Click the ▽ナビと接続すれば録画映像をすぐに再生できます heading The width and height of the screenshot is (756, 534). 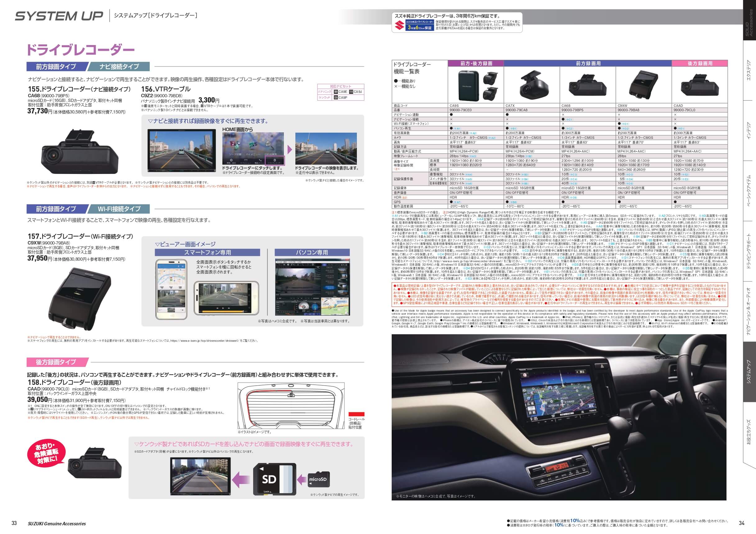(x=208, y=121)
